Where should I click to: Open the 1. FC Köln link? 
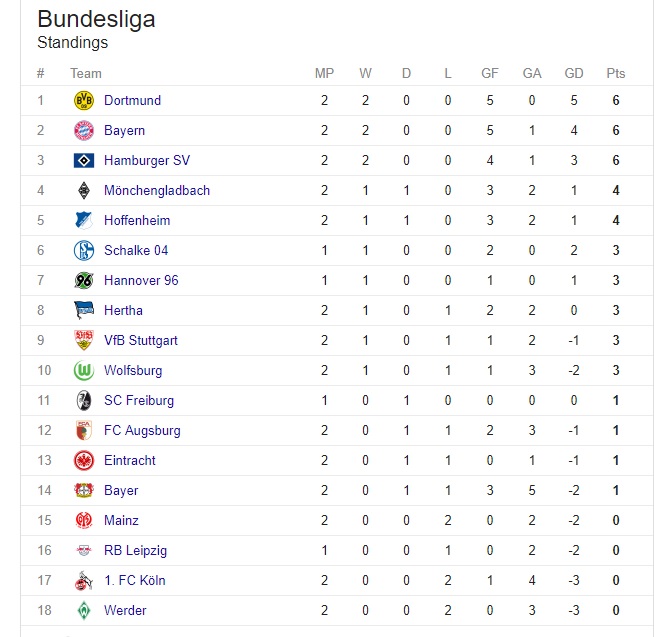pos(134,580)
